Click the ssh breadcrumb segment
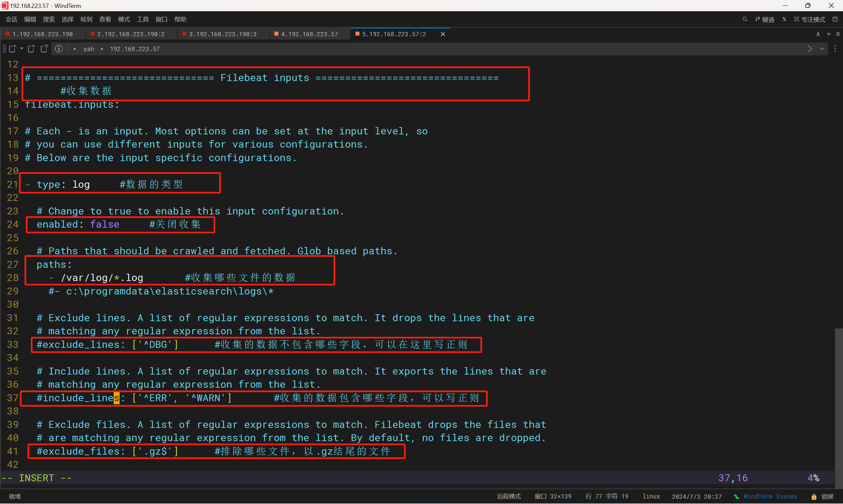The image size is (843, 504). click(x=89, y=49)
